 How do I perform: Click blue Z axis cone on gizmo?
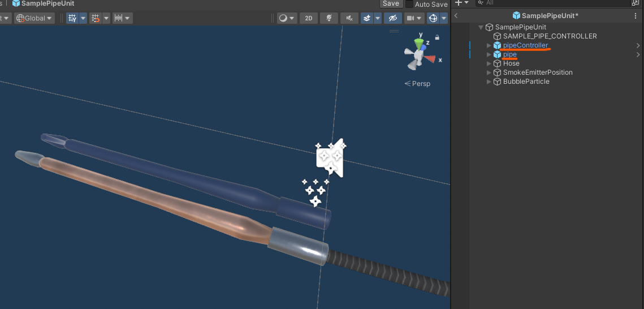pos(422,47)
